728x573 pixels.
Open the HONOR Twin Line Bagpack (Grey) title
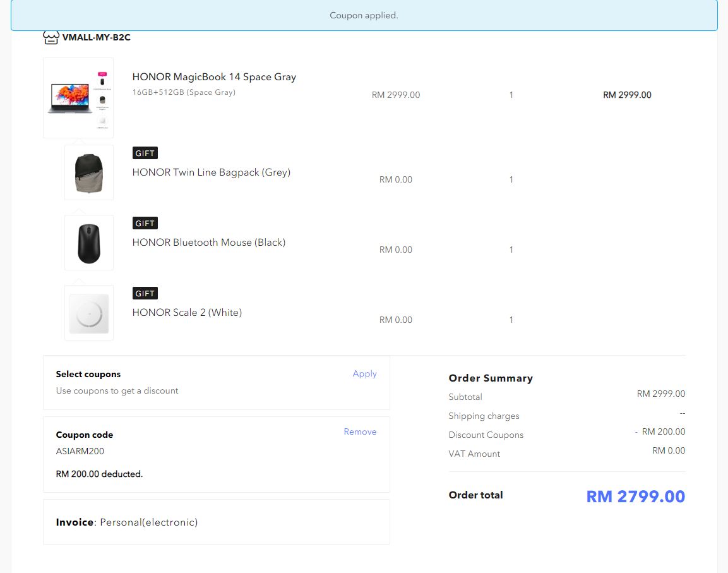click(x=211, y=172)
